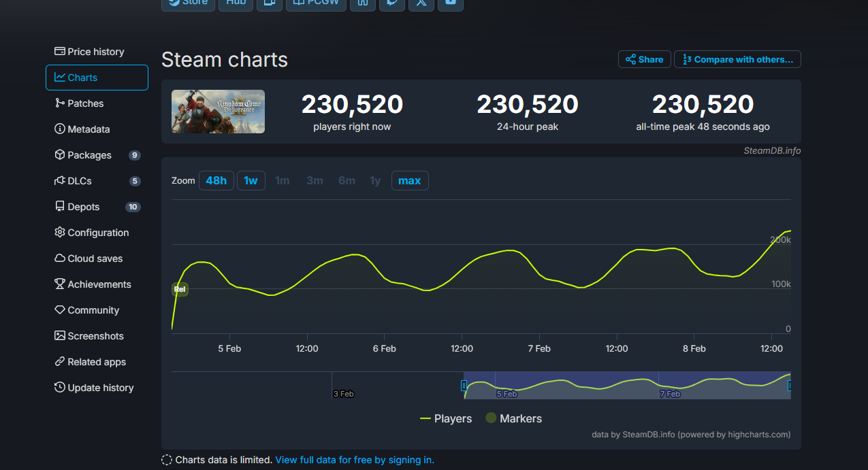The height and width of the screenshot is (470, 868).
Task: Select the 48h zoom range
Action: pyautogui.click(x=216, y=181)
